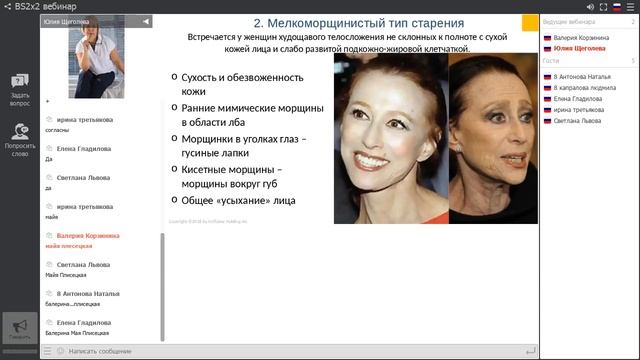This screenshot has height=360, width=640.
Task: Click reply icon on message майя плисецкая
Action: tap(49, 236)
